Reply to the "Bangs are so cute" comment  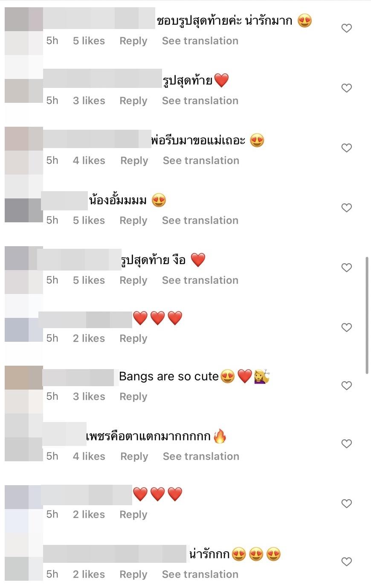click(133, 396)
